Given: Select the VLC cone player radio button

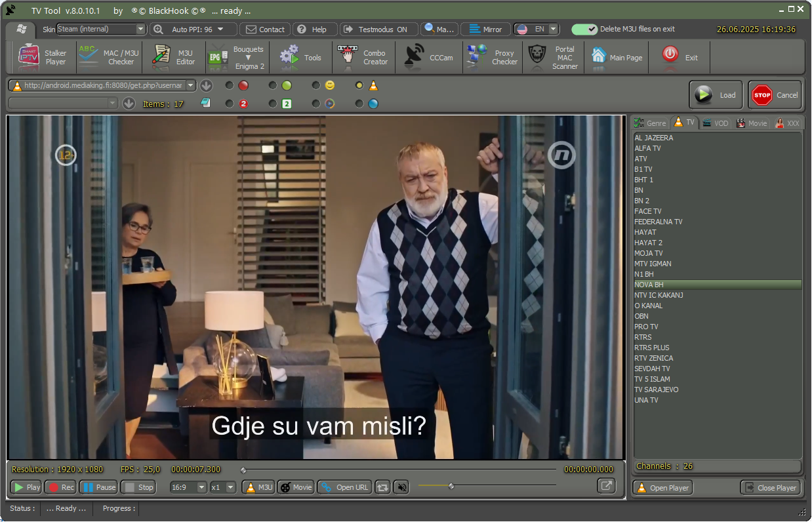Looking at the screenshot, I should coord(359,85).
